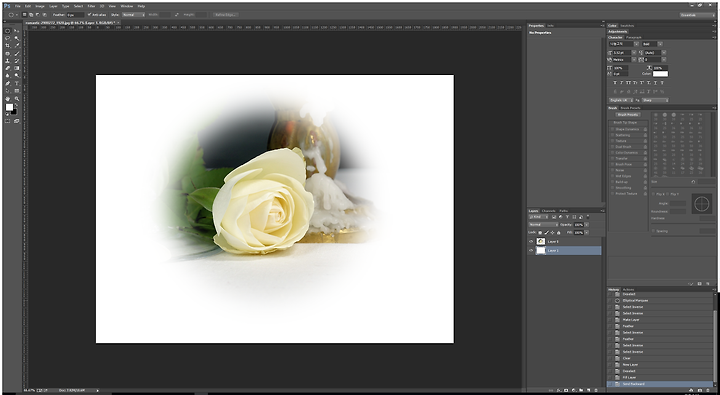Select the Hand tool
This screenshot has height=395, width=720.
click(x=8, y=98)
